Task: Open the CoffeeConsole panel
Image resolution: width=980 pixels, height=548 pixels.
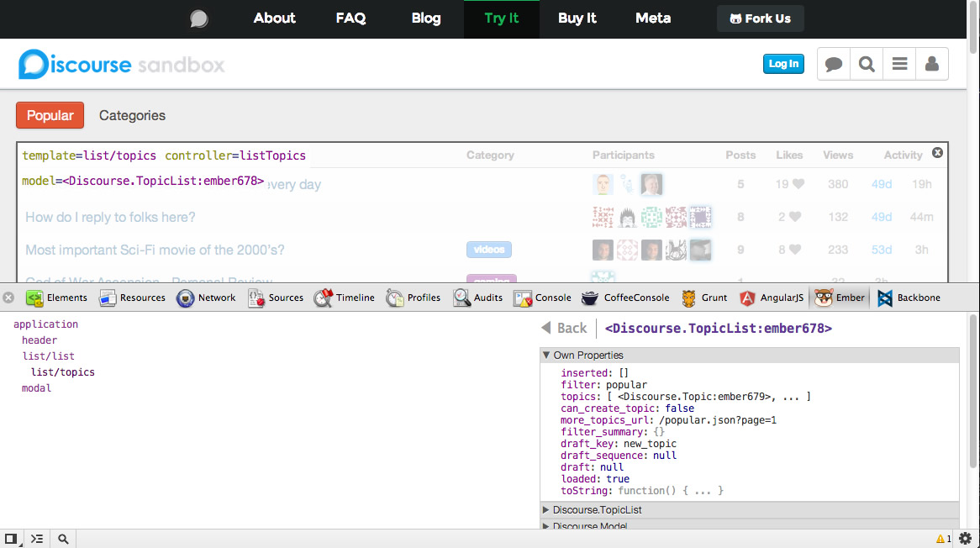Action: (625, 298)
